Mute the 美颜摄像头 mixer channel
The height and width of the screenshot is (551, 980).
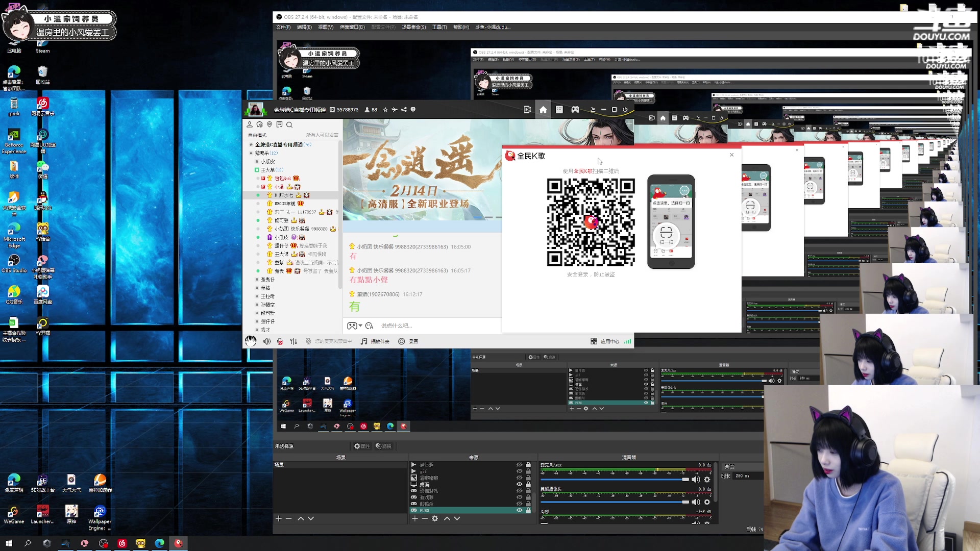696,502
